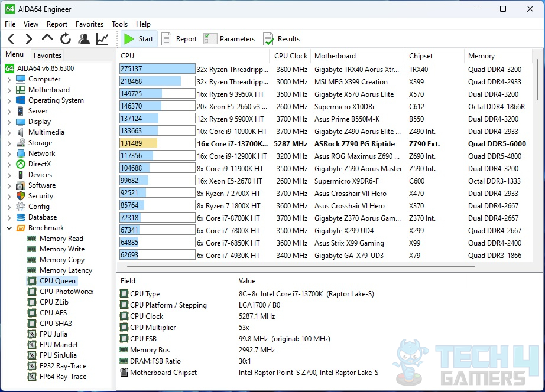
Task: Select the Security shield icon in tree
Action: tap(21, 196)
